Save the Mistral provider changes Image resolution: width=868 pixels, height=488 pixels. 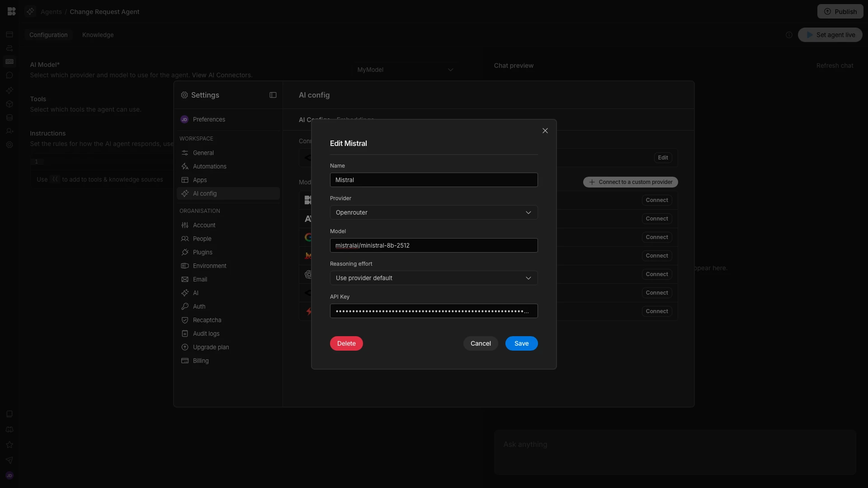pos(521,343)
